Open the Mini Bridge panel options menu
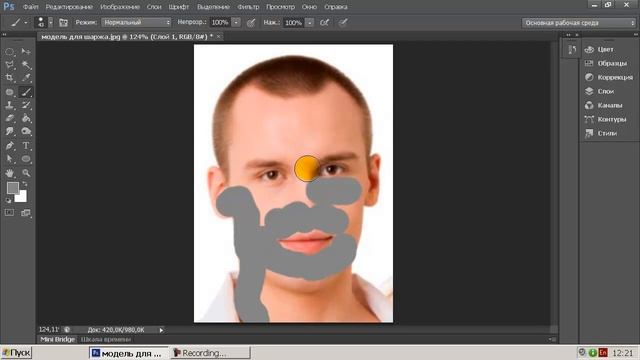The width and height of the screenshot is (640, 360). tap(551, 339)
